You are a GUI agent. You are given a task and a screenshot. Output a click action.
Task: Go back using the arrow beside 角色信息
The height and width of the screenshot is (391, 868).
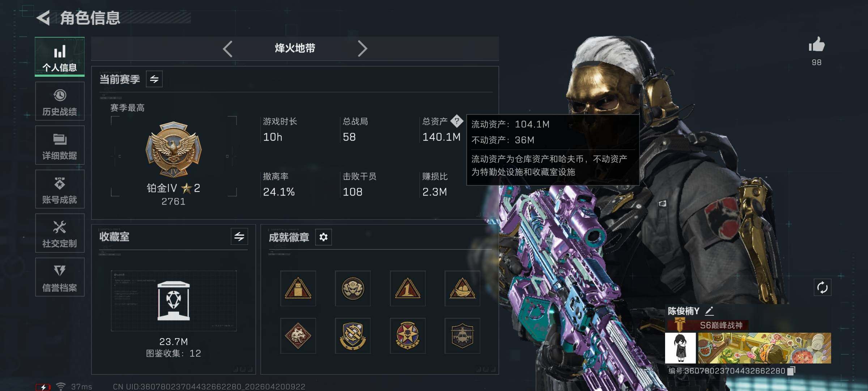(43, 18)
